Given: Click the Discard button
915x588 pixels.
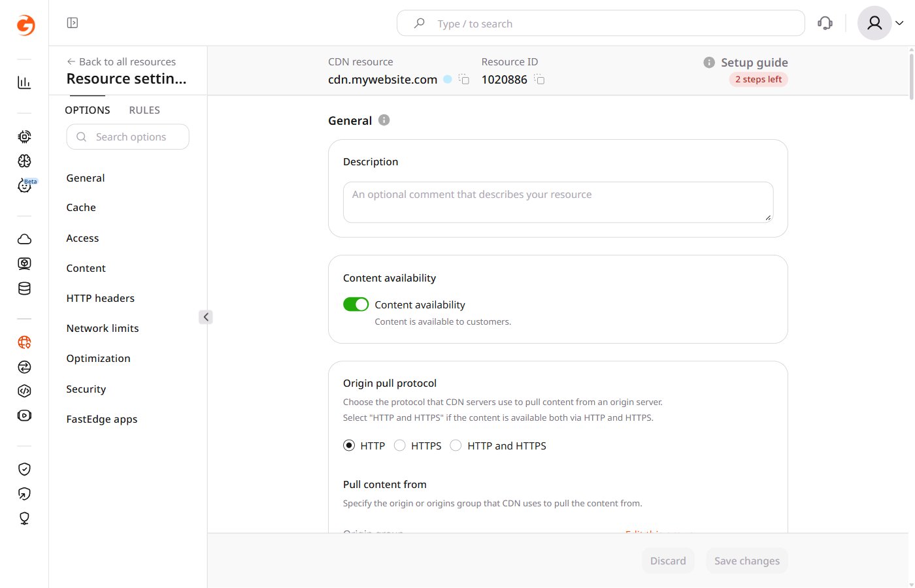Looking at the screenshot, I should [x=668, y=561].
